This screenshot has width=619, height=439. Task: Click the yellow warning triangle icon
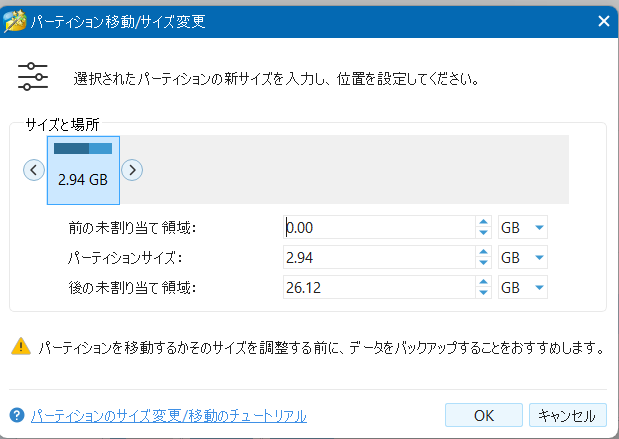pos(20,347)
